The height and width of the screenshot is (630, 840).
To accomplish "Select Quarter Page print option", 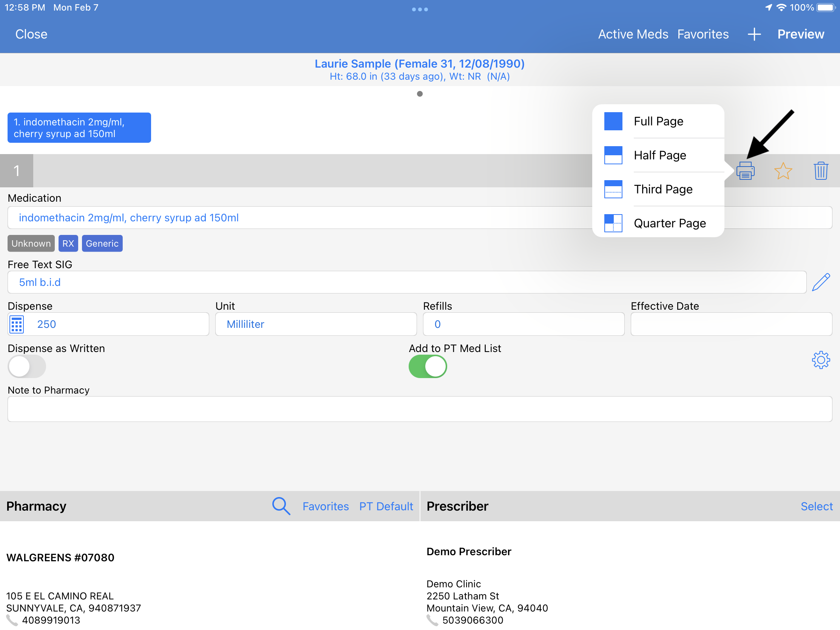I will [x=658, y=223].
